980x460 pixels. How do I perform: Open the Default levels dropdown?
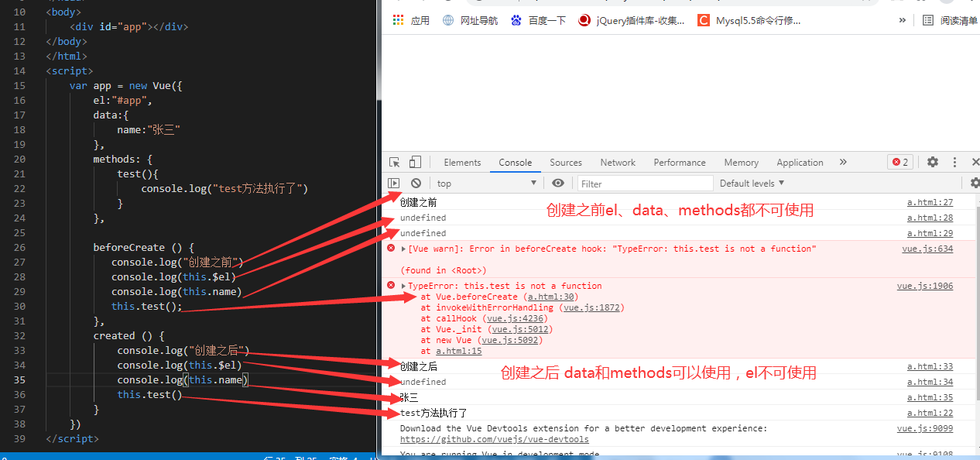[750, 183]
